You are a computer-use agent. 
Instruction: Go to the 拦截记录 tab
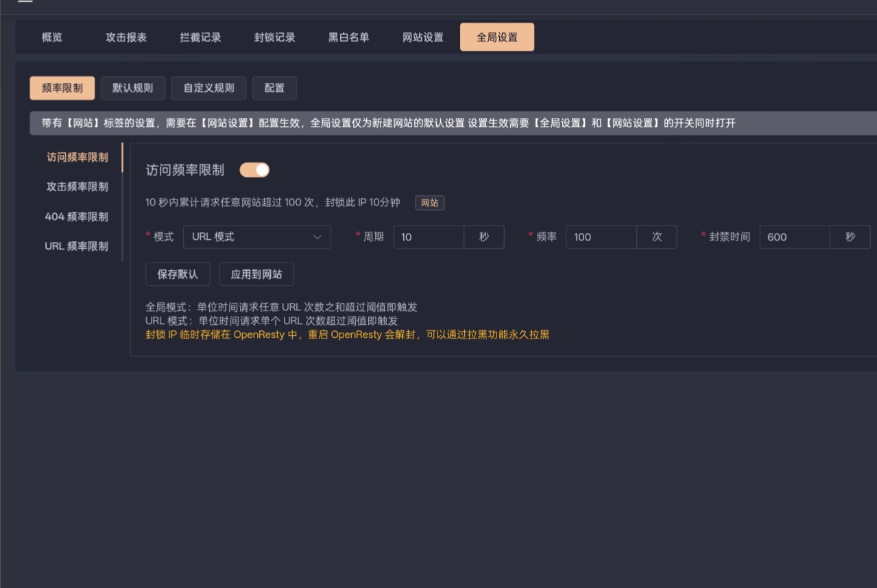[200, 38]
